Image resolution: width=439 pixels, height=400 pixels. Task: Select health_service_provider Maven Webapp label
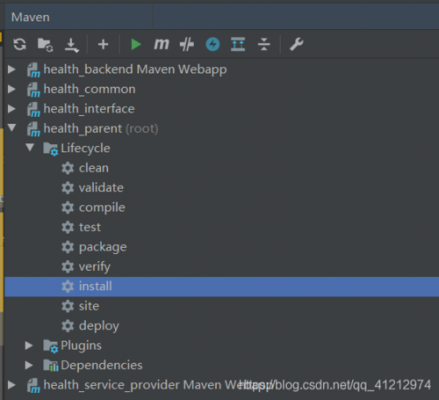pyautogui.click(x=158, y=385)
